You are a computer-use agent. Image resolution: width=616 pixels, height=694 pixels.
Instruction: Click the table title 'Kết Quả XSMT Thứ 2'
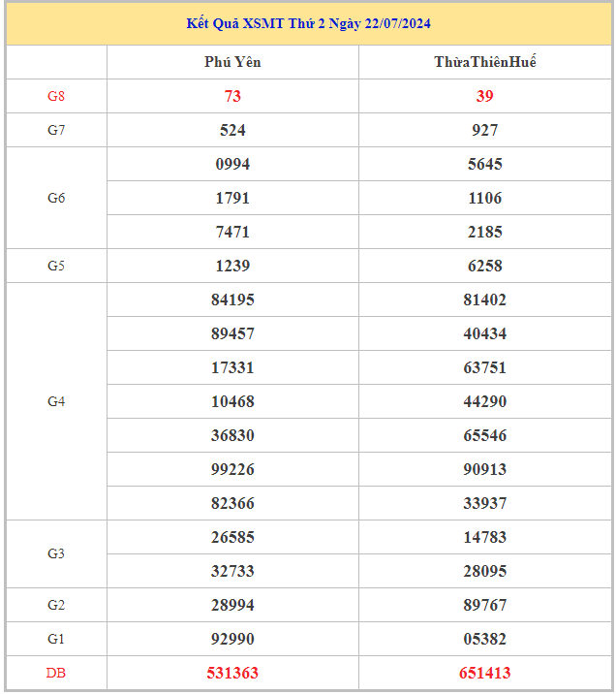pyautogui.click(x=308, y=23)
